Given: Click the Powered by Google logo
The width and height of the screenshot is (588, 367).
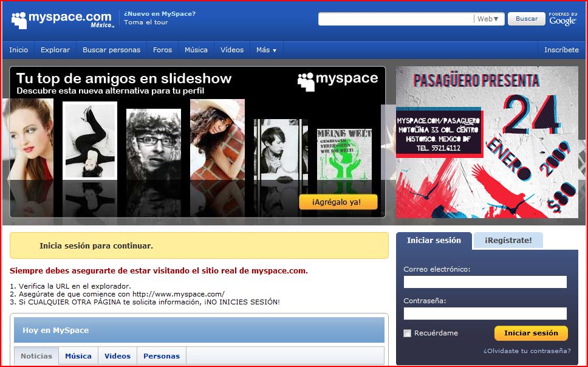Looking at the screenshot, I should [x=563, y=19].
